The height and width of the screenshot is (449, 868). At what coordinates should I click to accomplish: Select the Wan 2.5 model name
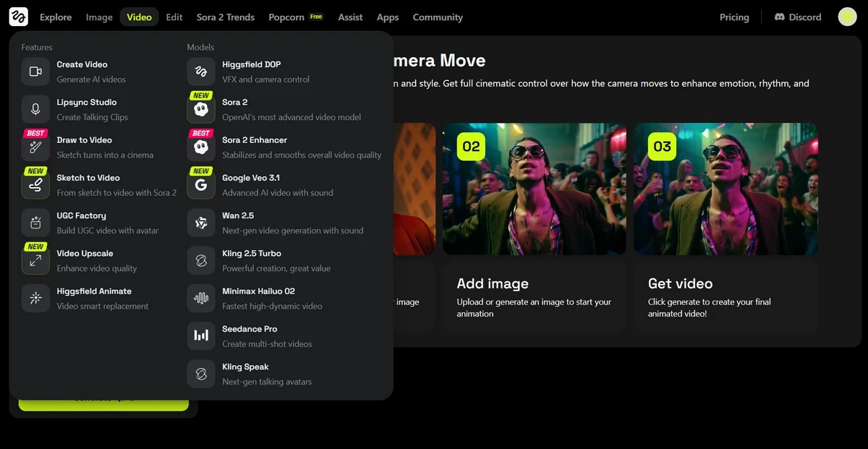(x=238, y=215)
